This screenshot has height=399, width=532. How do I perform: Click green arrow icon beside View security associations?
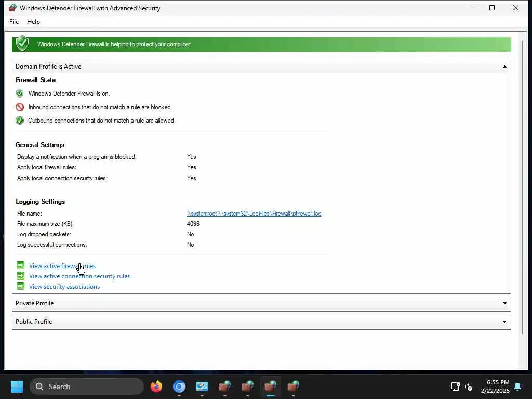click(x=20, y=286)
